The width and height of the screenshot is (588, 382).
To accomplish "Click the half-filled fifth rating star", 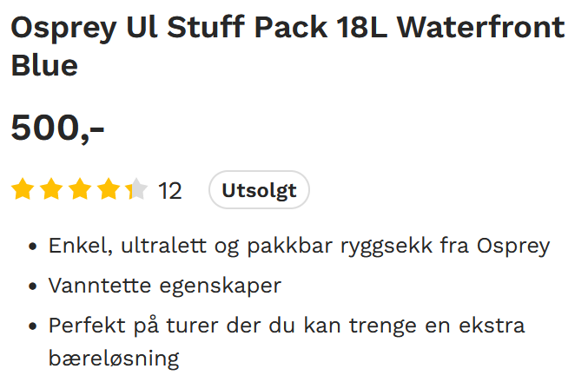I will pos(137,189).
